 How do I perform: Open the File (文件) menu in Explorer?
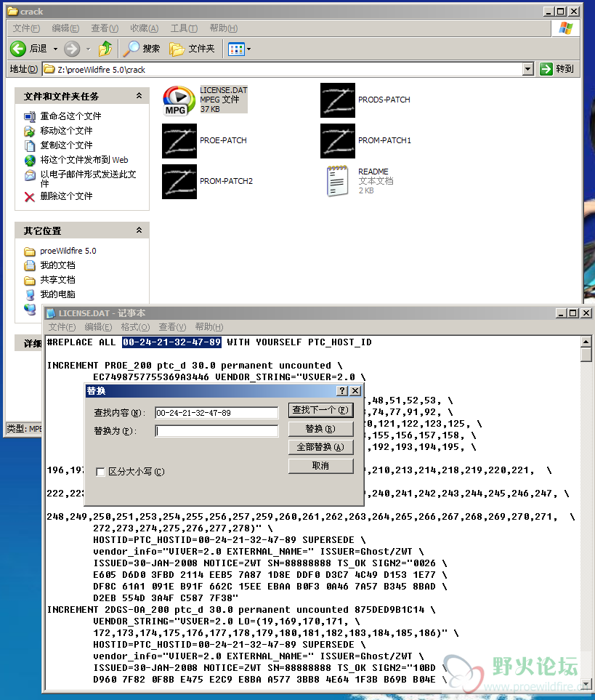pos(26,28)
